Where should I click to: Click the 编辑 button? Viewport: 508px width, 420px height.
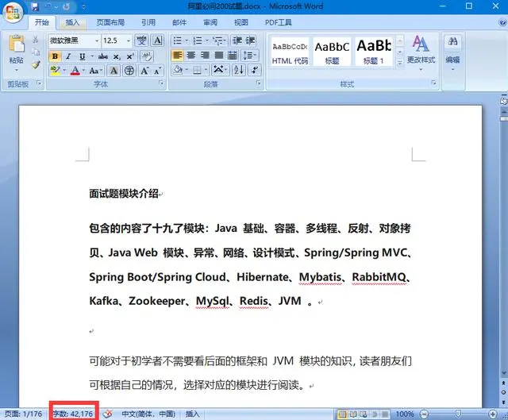pyautogui.click(x=452, y=53)
